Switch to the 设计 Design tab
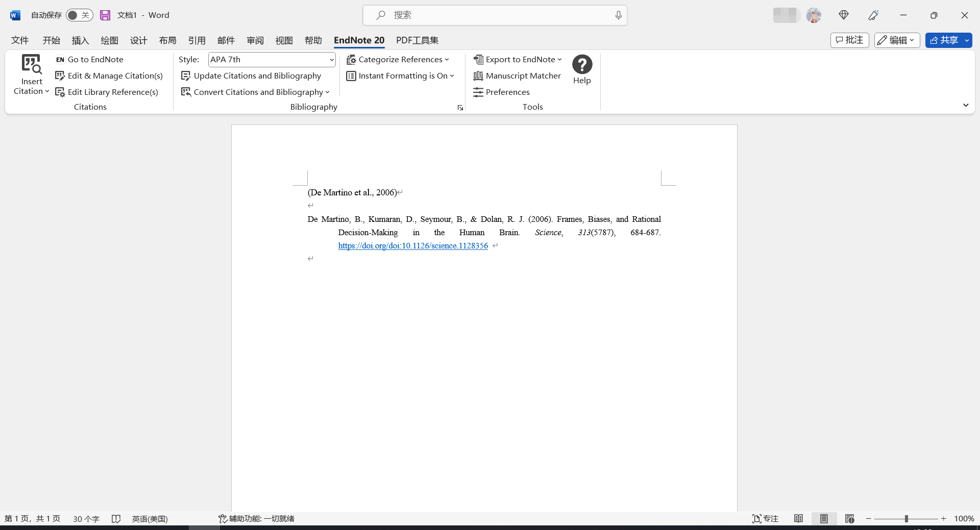 coord(138,40)
